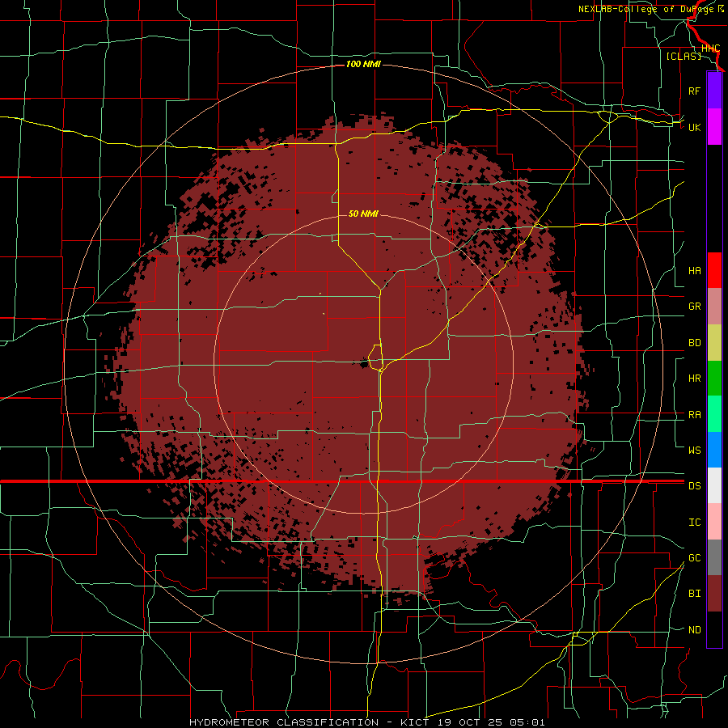Viewport: 728px width, 728px height.
Task: Click the UK legend label
Action: click(694, 127)
